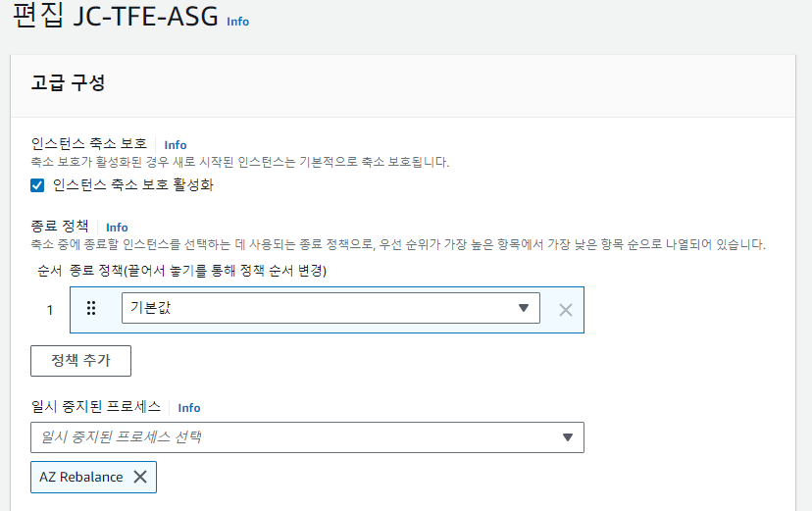Click the 정책 추가 button
The width and height of the screenshot is (812, 511).
(x=81, y=361)
